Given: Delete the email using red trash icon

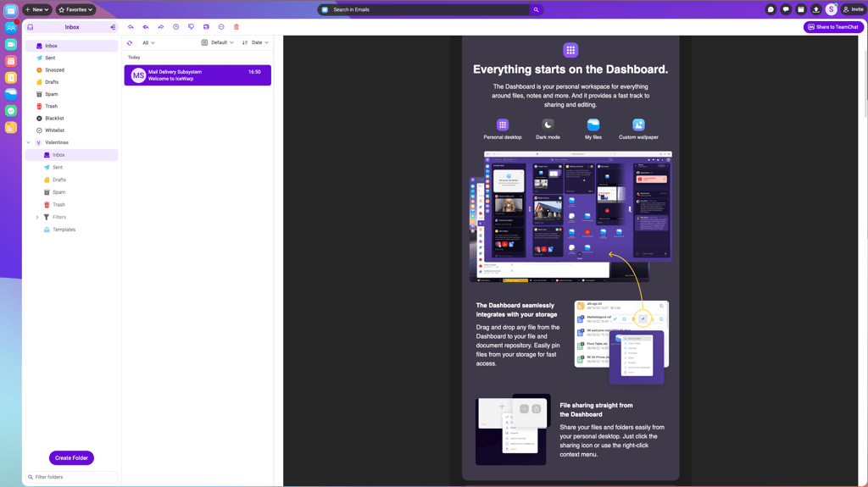Looking at the screenshot, I should click(x=236, y=26).
